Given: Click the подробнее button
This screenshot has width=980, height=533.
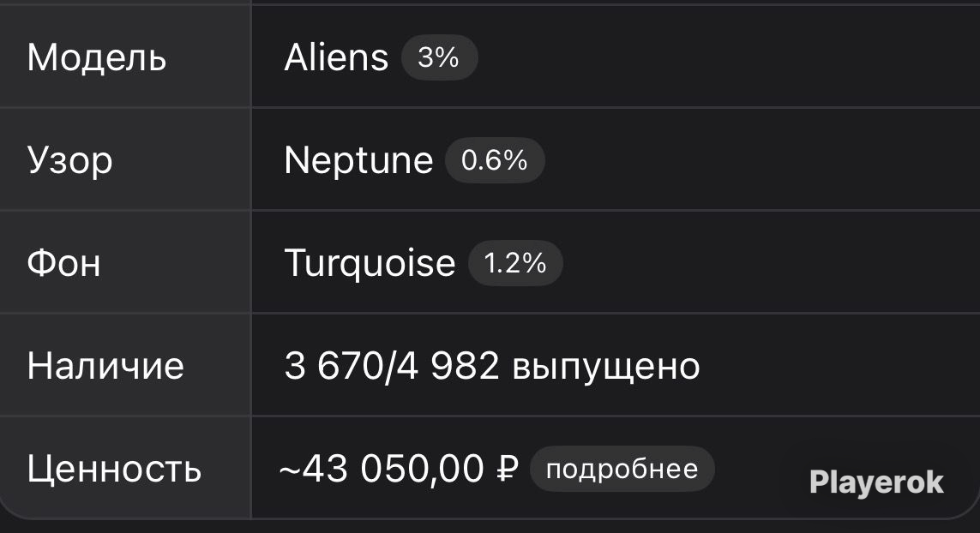Looking at the screenshot, I should (x=622, y=470).
